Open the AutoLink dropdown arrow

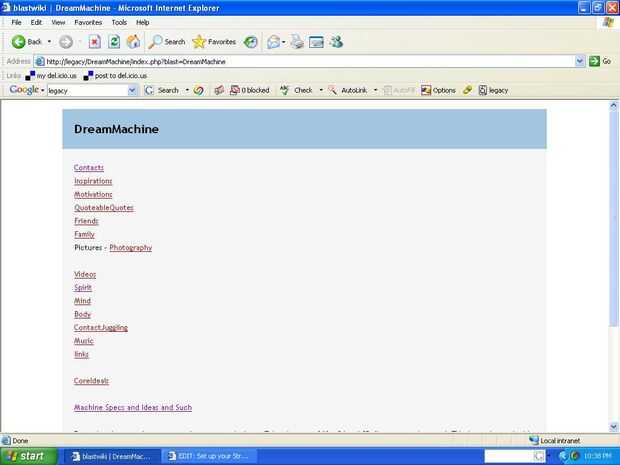point(375,91)
